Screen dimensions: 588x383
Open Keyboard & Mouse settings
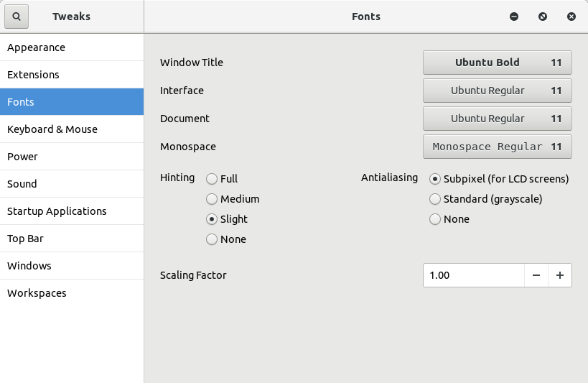point(52,129)
